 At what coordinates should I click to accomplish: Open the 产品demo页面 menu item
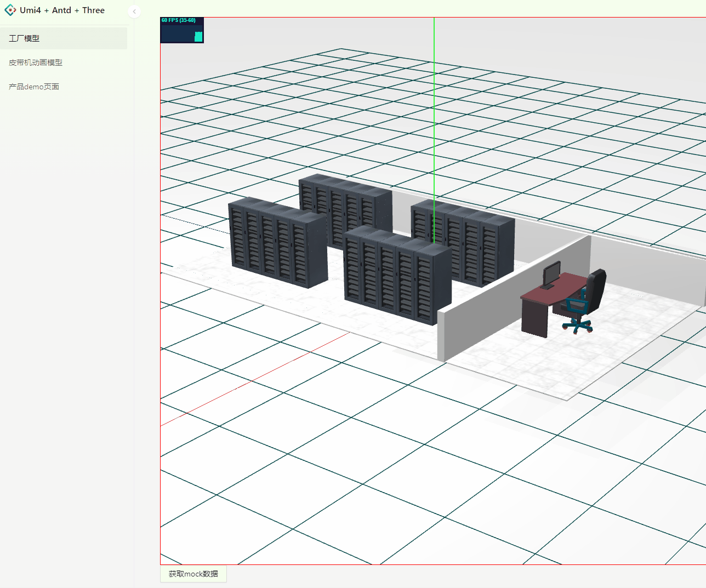[x=64, y=87]
